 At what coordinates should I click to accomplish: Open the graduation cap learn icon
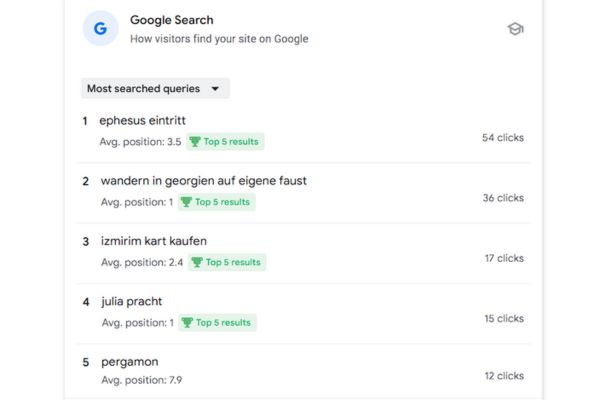coord(515,29)
